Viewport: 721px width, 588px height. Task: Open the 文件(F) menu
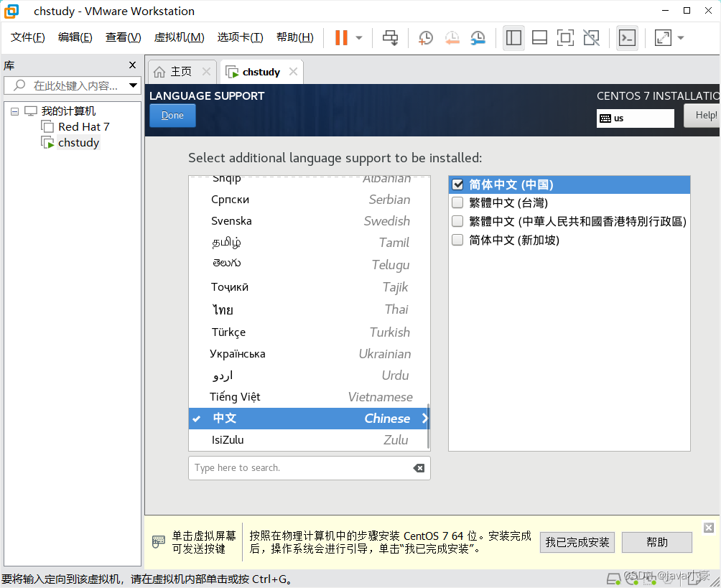tap(27, 37)
